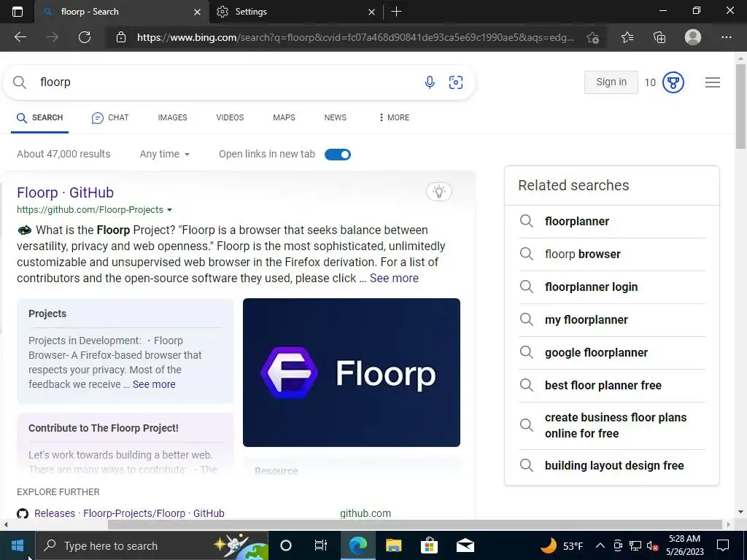Switch to MAPS results
The image size is (747, 560).
pyautogui.click(x=284, y=117)
